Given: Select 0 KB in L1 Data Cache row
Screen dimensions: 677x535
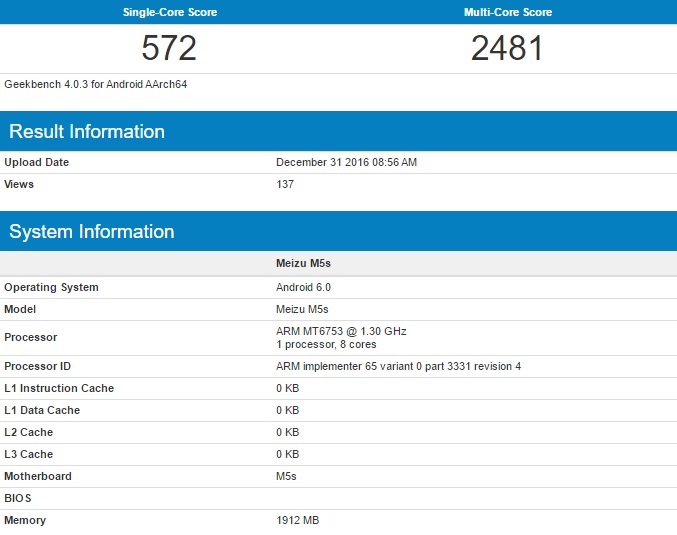Looking at the screenshot, I should (288, 411).
